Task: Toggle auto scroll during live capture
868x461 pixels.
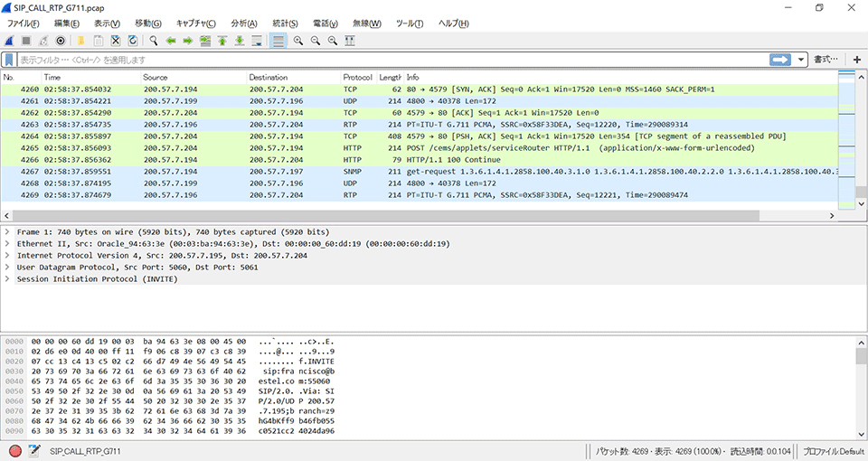Action: point(257,41)
